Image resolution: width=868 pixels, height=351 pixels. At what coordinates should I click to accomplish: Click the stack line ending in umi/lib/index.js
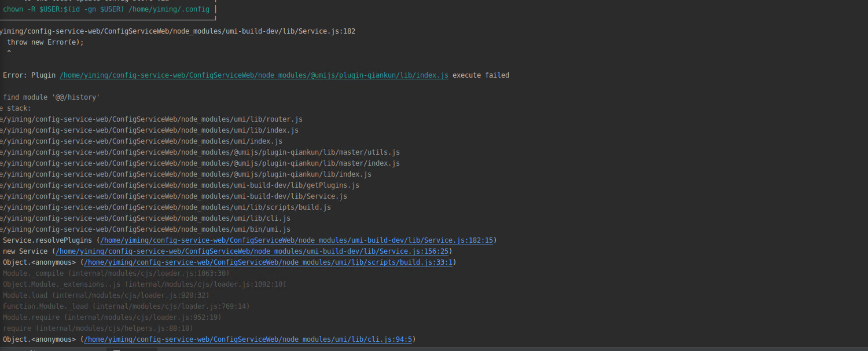[149, 130]
